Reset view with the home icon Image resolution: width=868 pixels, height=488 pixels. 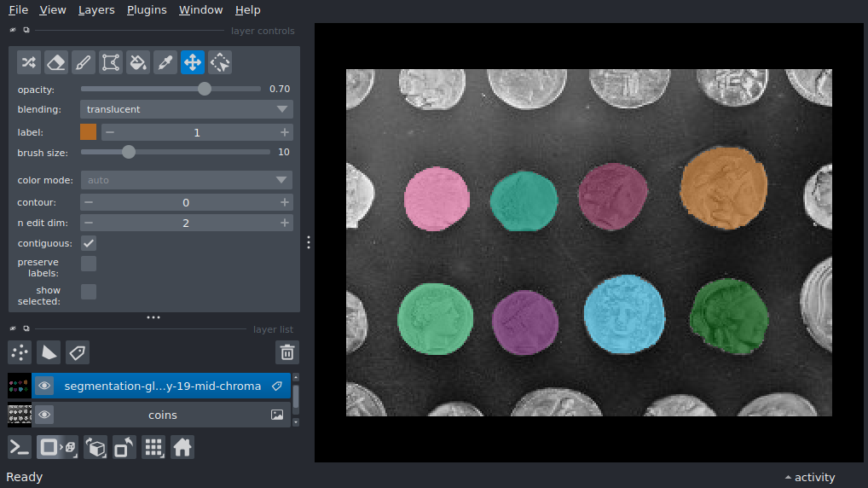tap(182, 447)
